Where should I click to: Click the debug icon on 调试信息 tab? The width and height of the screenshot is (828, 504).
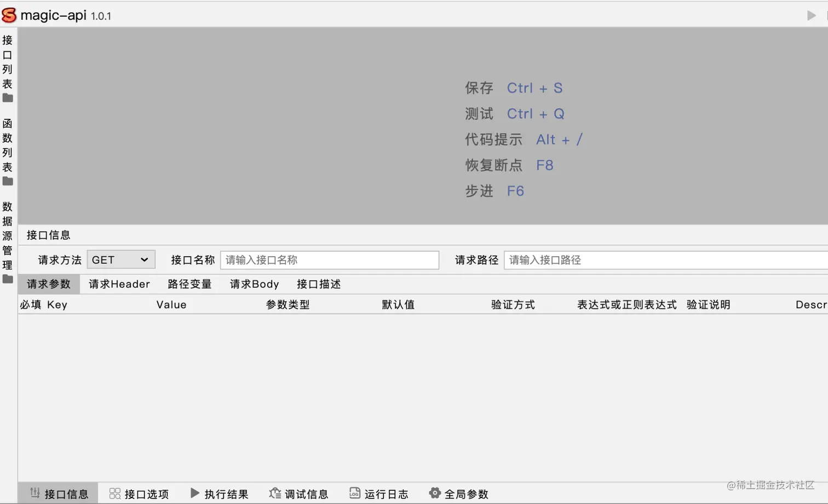pos(274,493)
